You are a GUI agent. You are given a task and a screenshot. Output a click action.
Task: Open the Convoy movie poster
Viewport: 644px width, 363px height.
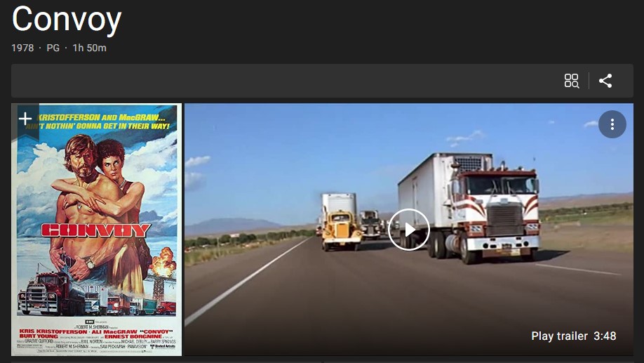click(x=97, y=230)
